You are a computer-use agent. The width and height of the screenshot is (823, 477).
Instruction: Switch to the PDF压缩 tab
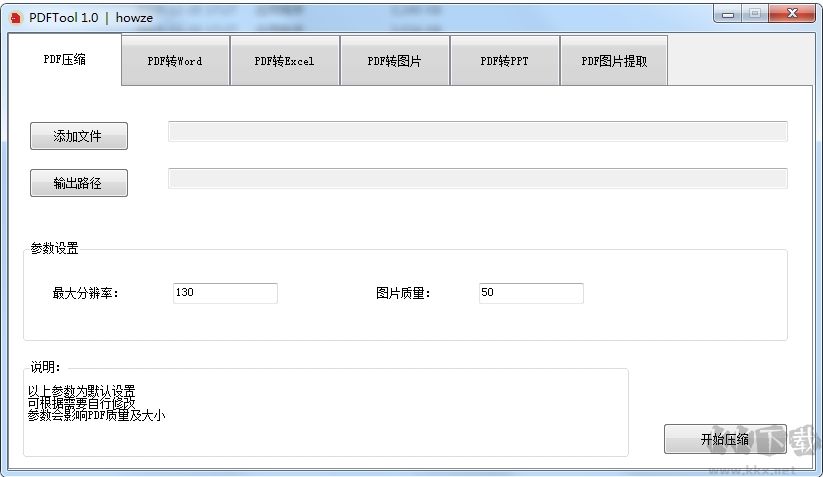click(x=65, y=59)
